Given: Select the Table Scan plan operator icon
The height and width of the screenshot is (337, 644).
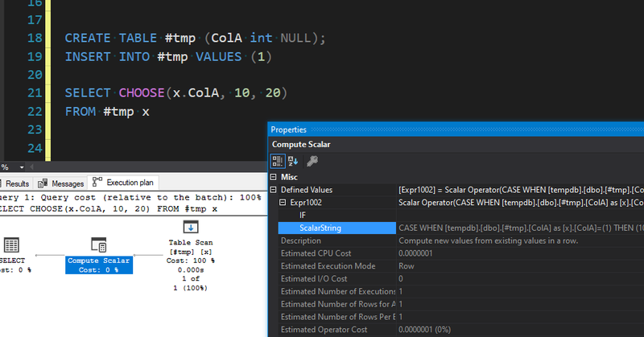Looking at the screenshot, I should pos(191,227).
